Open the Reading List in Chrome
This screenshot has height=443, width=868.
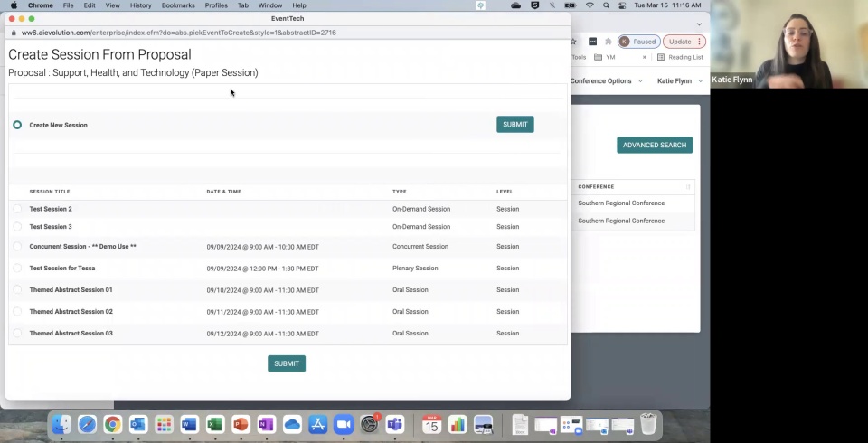pos(680,57)
